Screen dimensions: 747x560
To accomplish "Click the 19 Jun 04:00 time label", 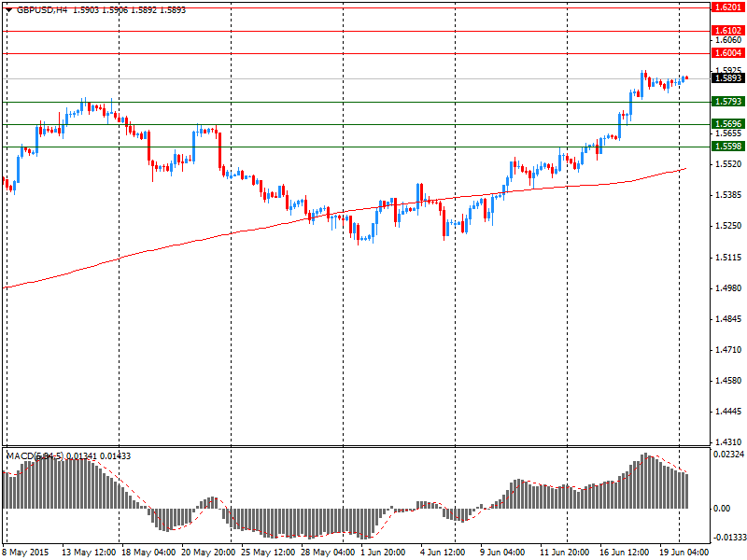I will [684, 553].
